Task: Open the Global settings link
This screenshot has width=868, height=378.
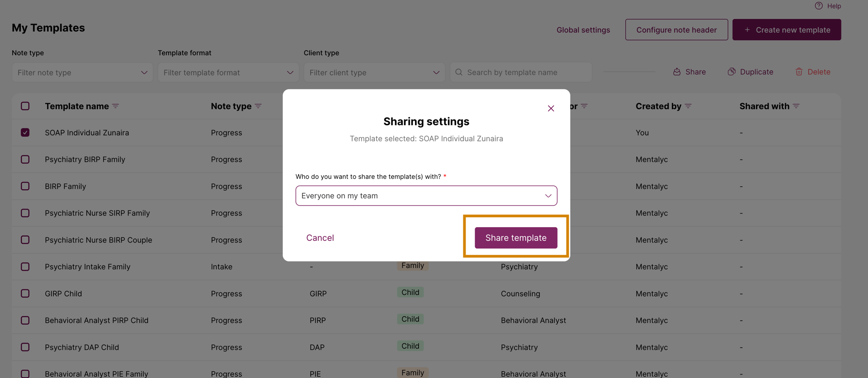Action: 583,30
